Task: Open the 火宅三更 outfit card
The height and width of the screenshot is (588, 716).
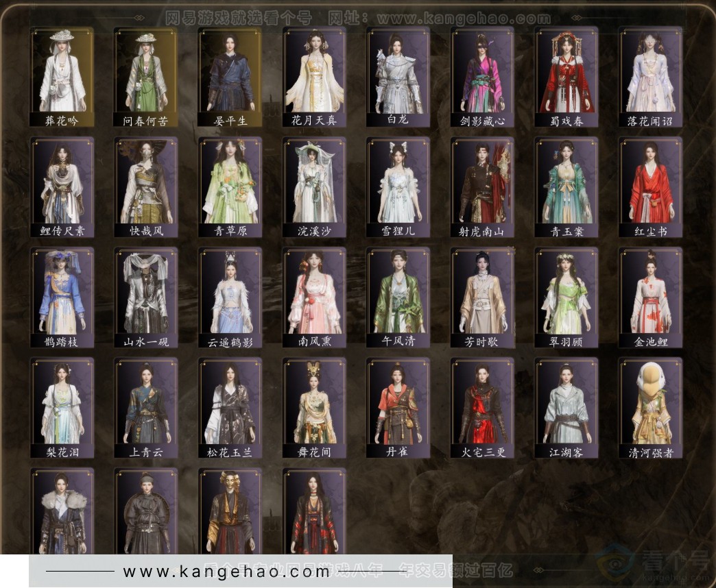Action: coord(481,408)
